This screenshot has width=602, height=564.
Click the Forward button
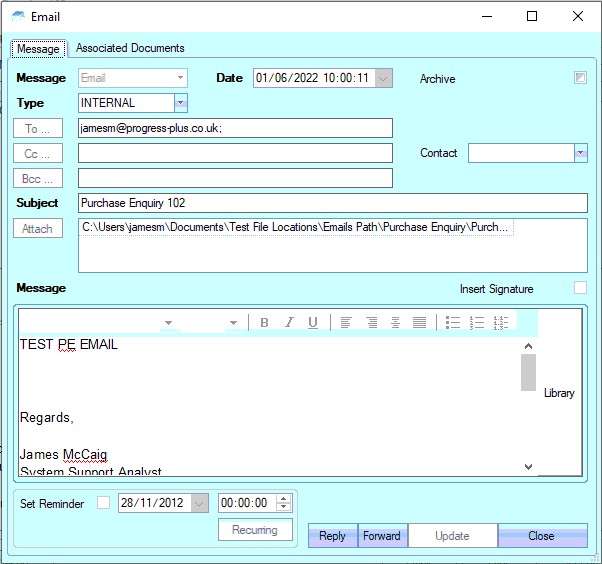click(382, 536)
